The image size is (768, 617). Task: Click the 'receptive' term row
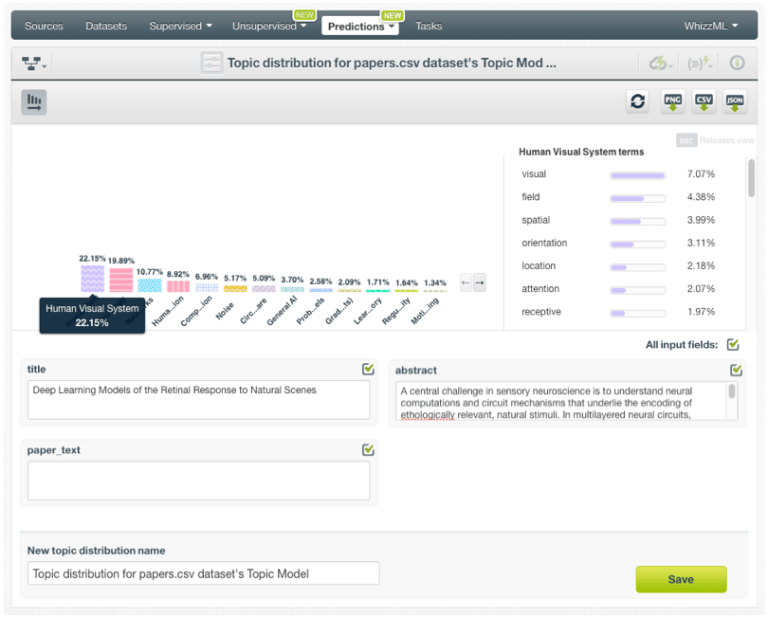(x=618, y=312)
